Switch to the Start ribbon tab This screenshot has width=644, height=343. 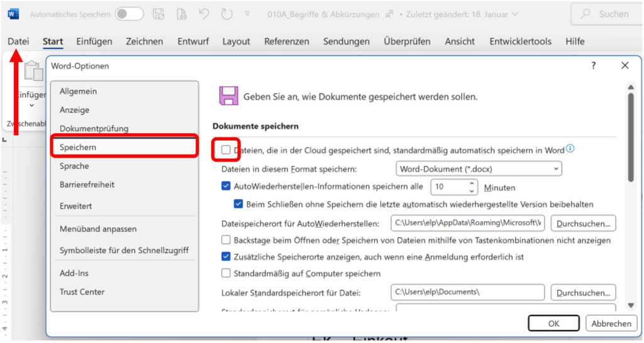[53, 41]
